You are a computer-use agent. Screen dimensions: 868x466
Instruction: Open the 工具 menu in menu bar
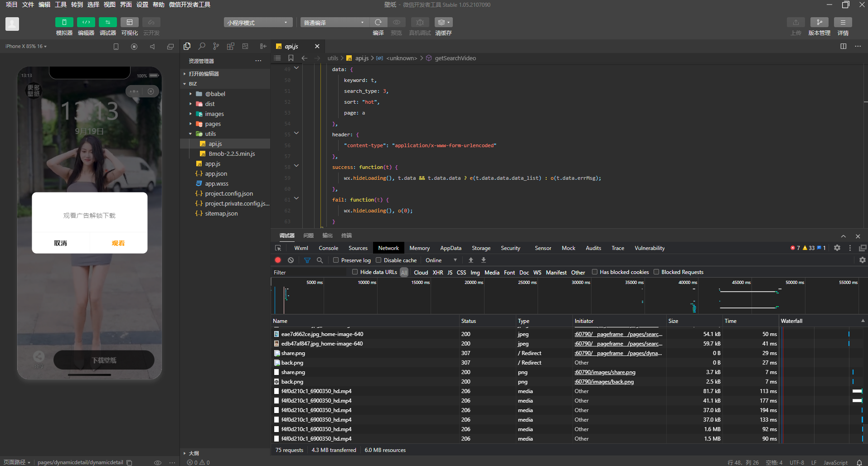point(60,5)
